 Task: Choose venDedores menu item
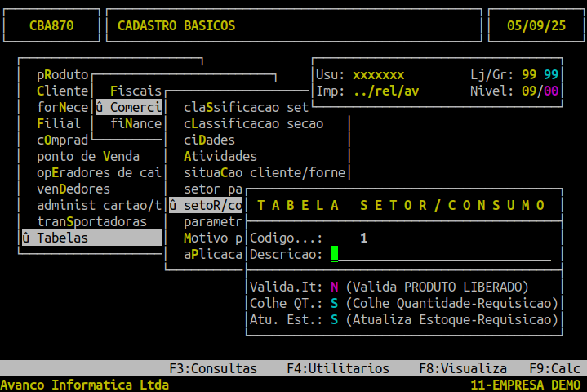(73, 189)
